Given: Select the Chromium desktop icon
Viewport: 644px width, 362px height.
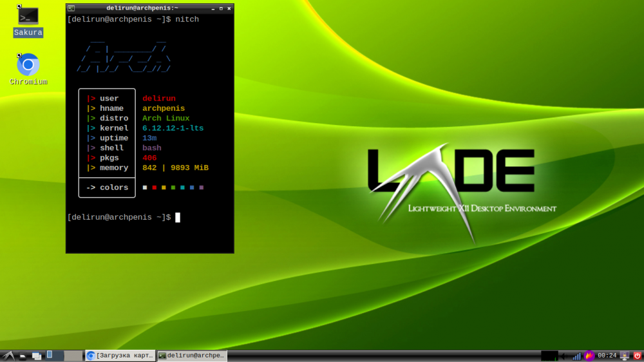Looking at the screenshot, I should coord(28,70).
